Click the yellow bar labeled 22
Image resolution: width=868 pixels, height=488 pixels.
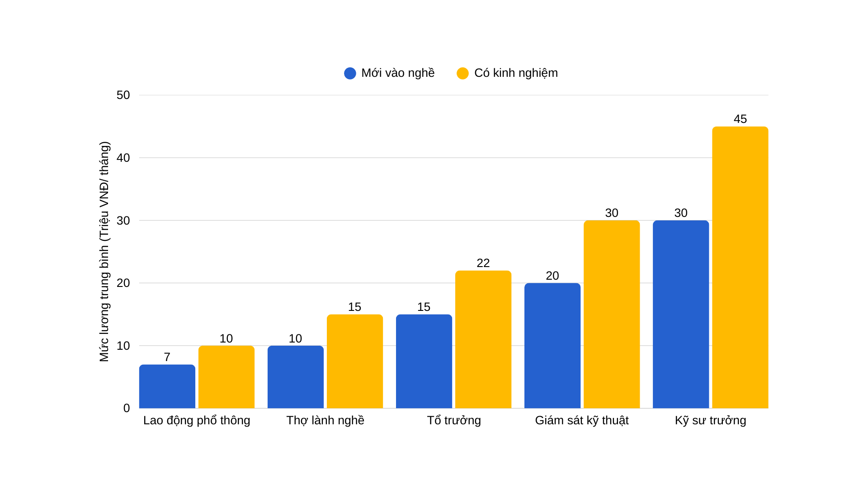coord(483,339)
